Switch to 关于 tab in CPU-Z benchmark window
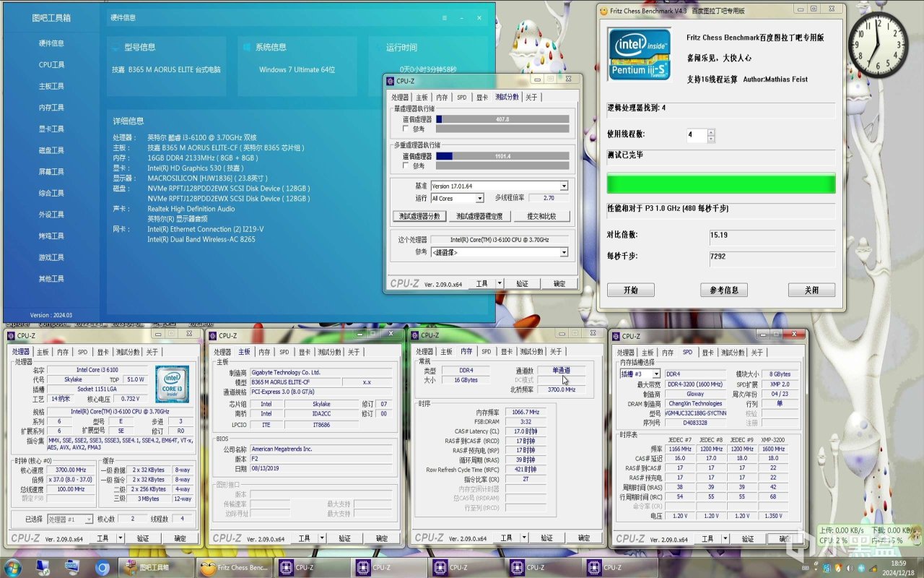 531,97
